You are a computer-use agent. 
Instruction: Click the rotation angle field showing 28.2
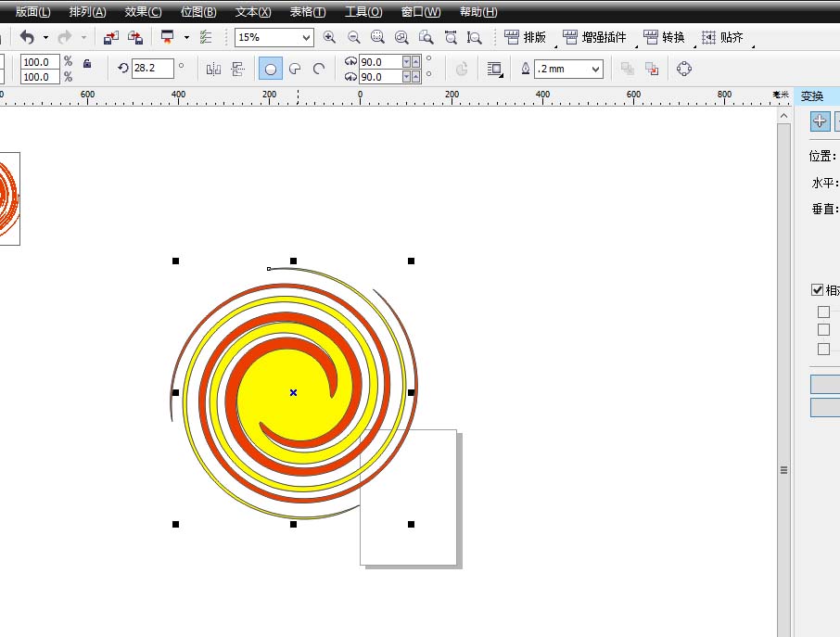pos(152,69)
